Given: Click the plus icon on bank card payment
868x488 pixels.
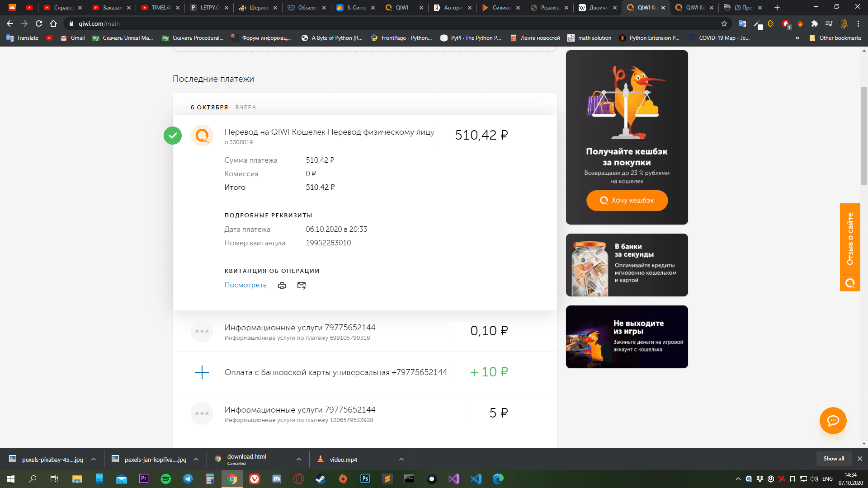Looking at the screenshot, I should pyautogui.click(x=202, y=372).
